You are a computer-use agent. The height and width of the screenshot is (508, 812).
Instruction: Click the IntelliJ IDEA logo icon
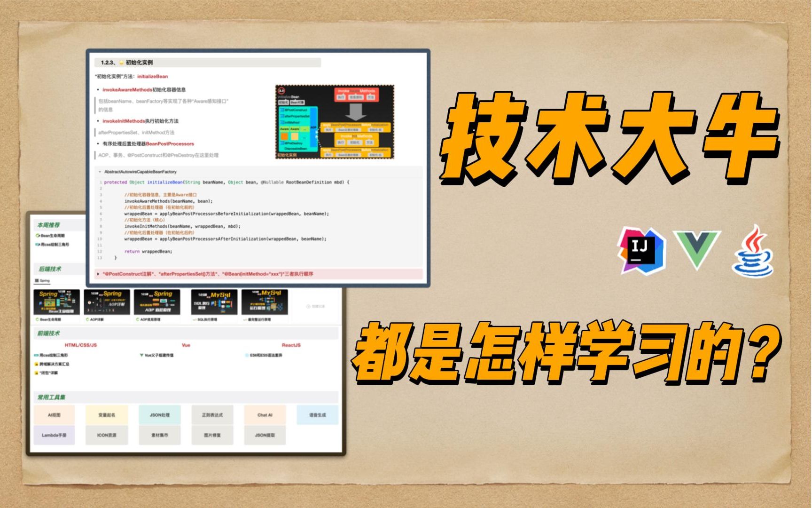[x=641, y=251]
